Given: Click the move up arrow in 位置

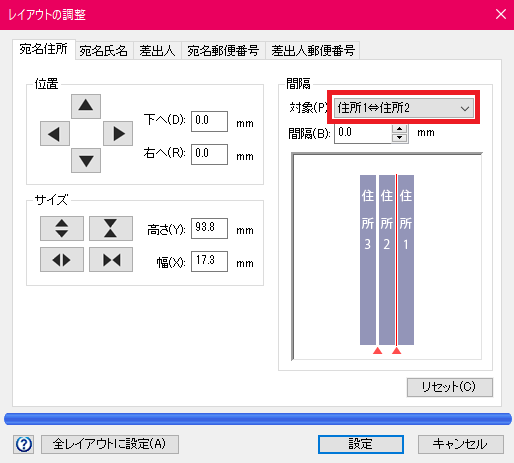Looking at the screenshot, I should 86,106.
